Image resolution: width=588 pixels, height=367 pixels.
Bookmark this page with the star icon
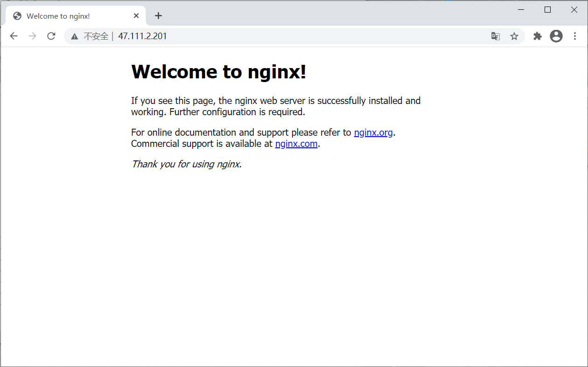pyautogui.click(x=514, y=36)
